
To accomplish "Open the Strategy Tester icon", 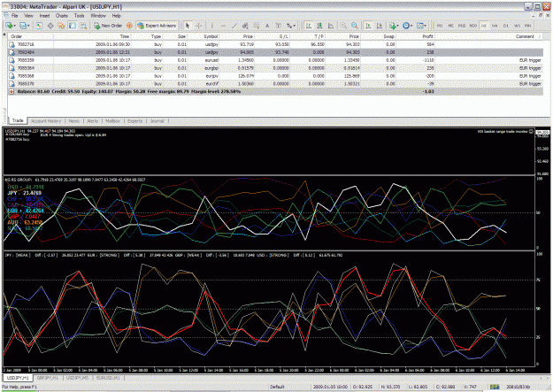I will point(83,26).
